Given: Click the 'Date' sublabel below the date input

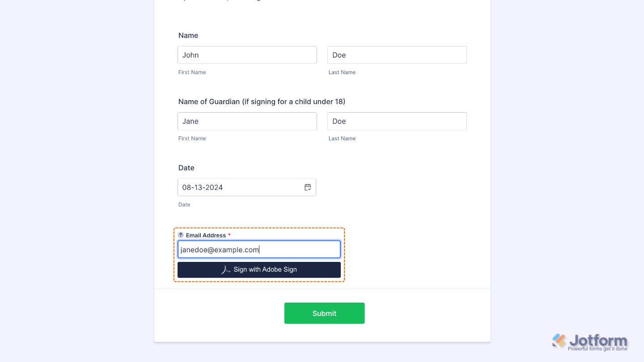Looking at the screenshot, I should coord(184,204).
